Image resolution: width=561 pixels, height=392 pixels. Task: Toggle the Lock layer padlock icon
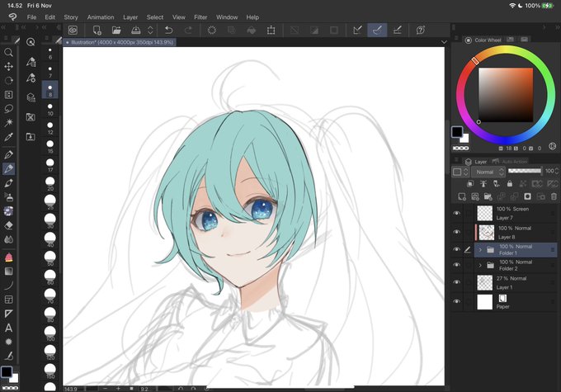tap(510, 184)
